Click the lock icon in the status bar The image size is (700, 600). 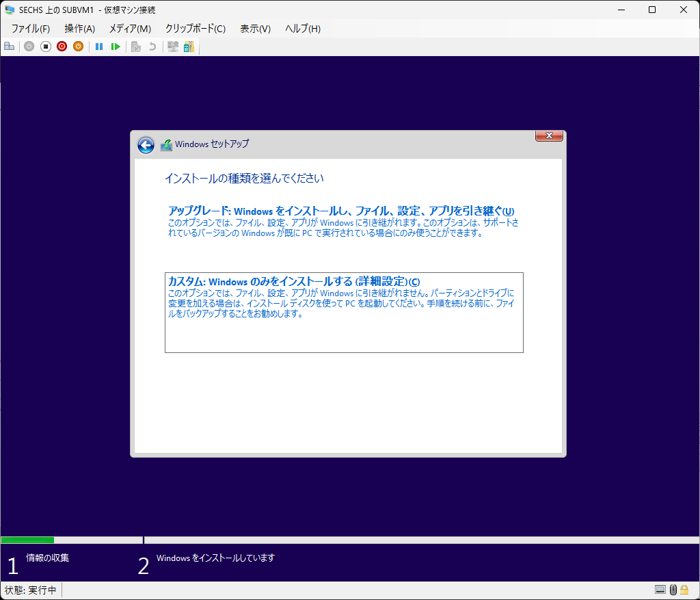tap(684, 590)
